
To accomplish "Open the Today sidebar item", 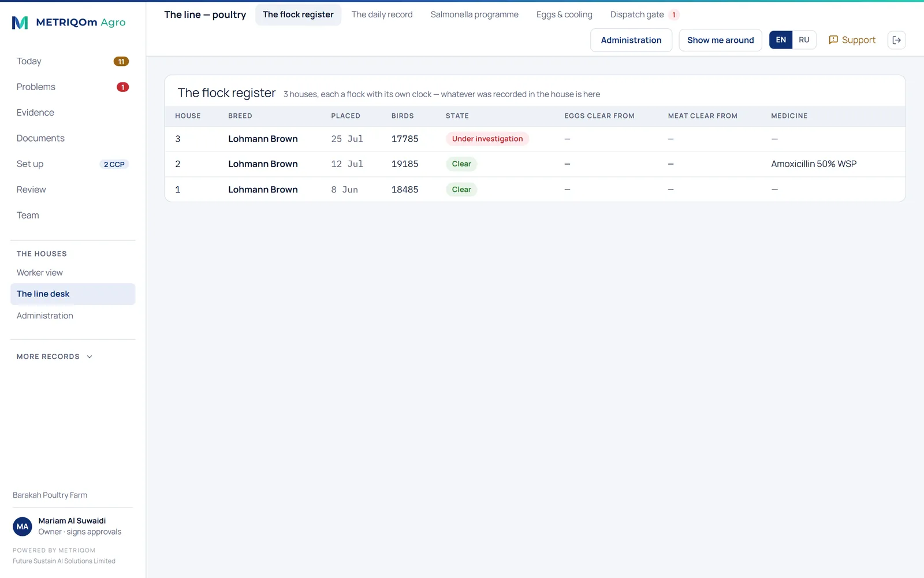I will [73, 61].
